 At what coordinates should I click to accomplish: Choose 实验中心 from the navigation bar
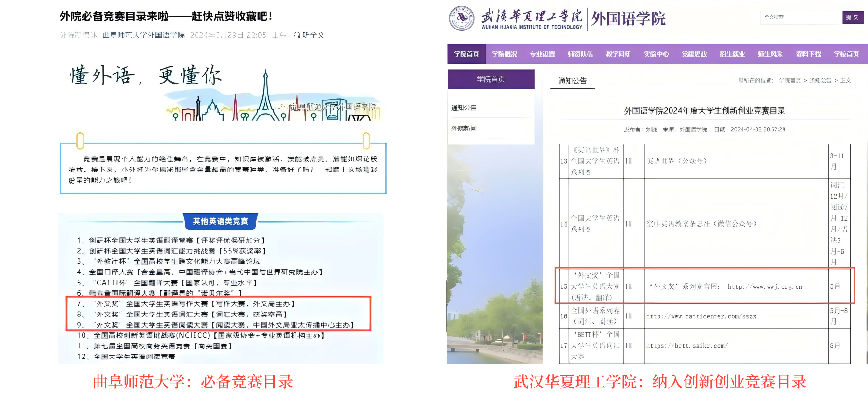[x=656, y=54]
